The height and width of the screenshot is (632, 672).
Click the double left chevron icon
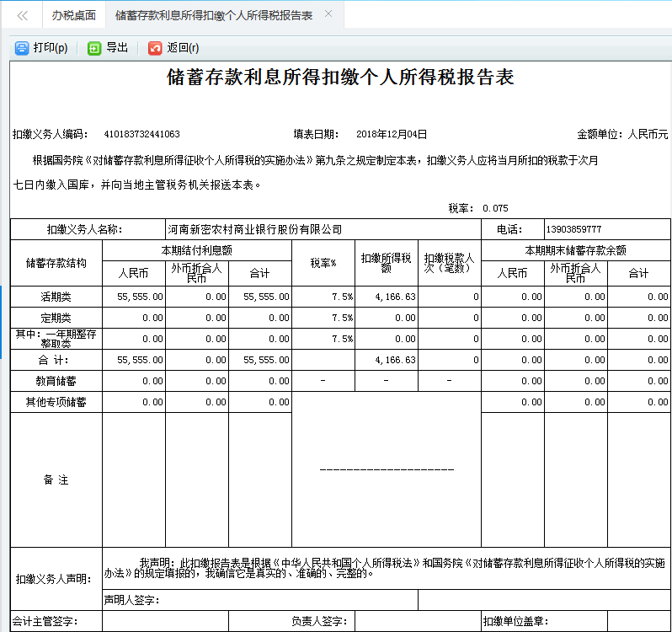(x=23, y=15)
